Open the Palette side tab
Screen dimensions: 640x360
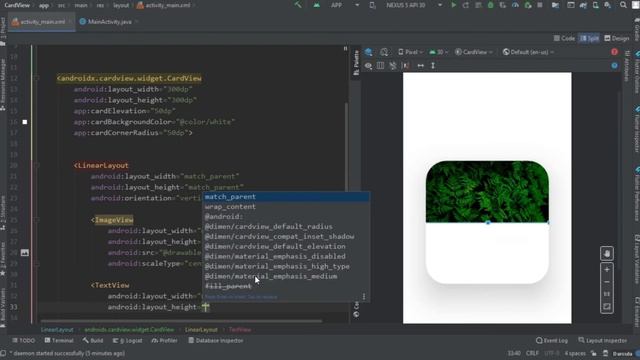pos(356,62)
